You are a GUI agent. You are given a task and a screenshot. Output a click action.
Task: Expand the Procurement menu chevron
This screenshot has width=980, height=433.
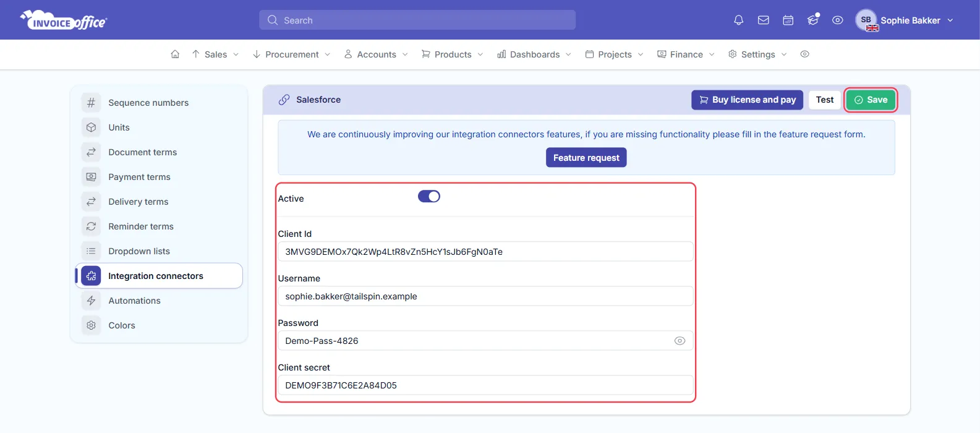tap(327, 54)
